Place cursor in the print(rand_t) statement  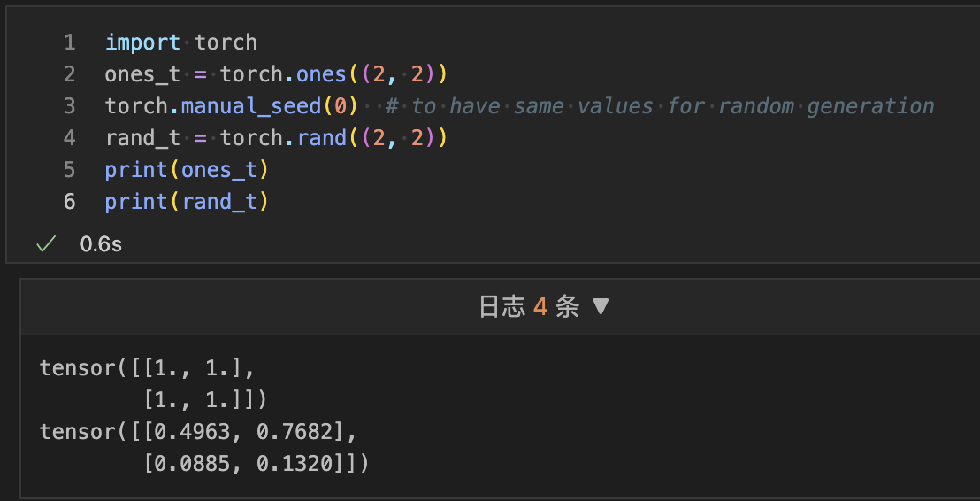[x=187, y=202]
